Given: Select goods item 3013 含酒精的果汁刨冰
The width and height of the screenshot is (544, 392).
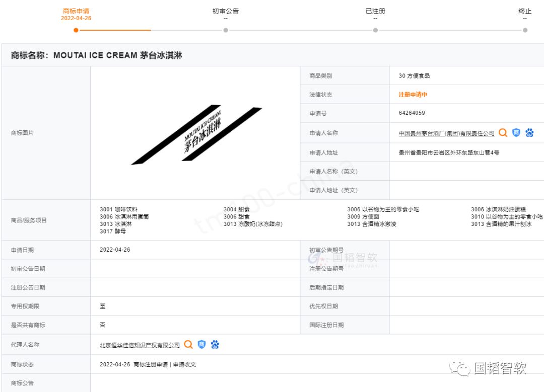Looking at the screenshot, I should coord(501,224).
